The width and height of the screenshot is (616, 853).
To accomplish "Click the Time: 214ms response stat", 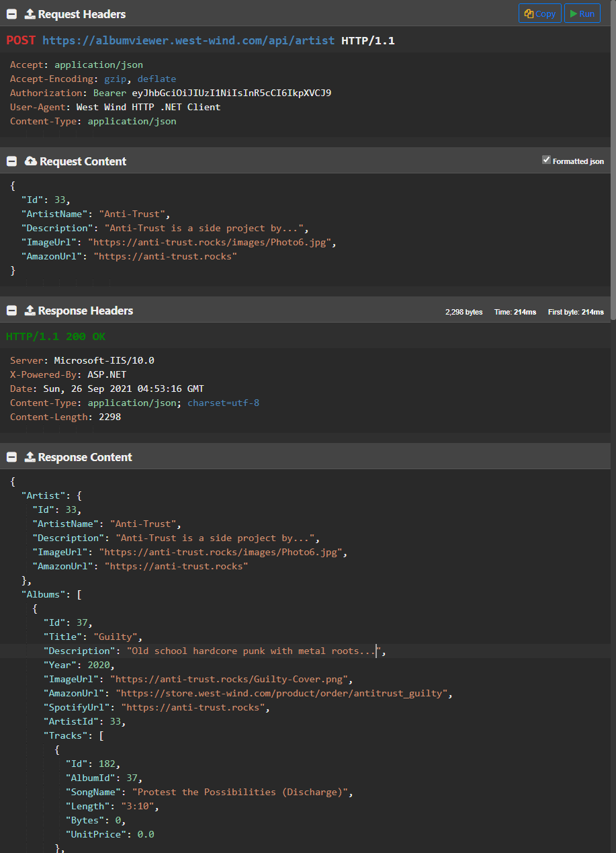I will click(515, 312).
